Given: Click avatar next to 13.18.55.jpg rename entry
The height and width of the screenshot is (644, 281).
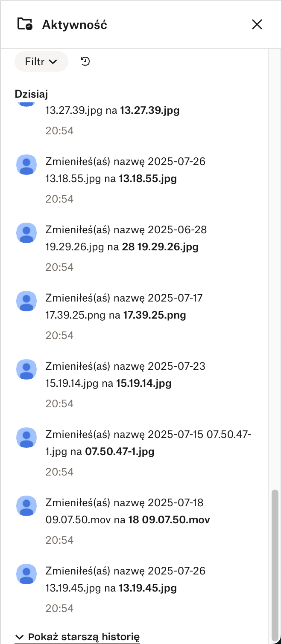Looking at the screenshot, I should 26,165.
